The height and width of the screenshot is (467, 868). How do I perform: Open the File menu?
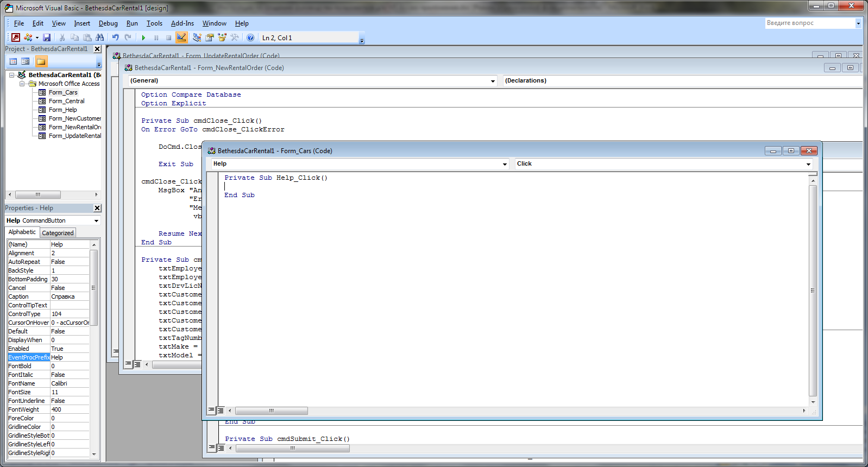(19, 23)
